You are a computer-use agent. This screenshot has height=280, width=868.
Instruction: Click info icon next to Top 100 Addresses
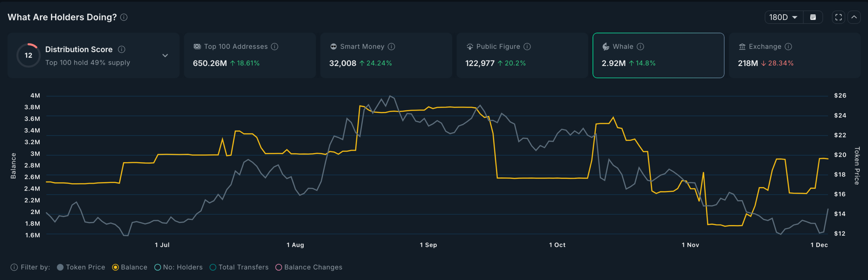(275, 47)
